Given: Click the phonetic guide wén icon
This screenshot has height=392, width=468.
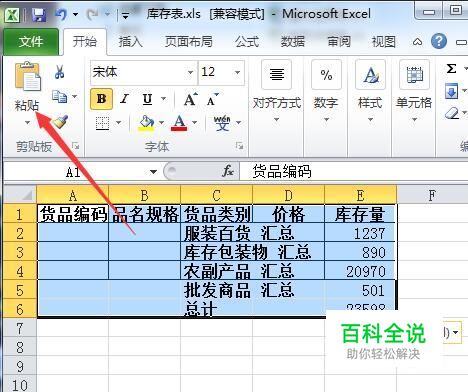Looking at the screenshot, I should (x=222, y=123).
